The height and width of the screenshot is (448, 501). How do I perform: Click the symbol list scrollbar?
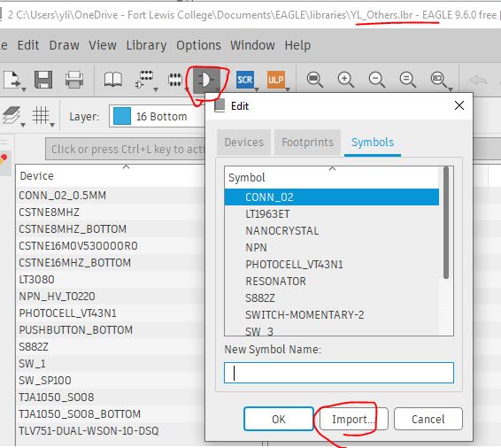click(446, 222)
